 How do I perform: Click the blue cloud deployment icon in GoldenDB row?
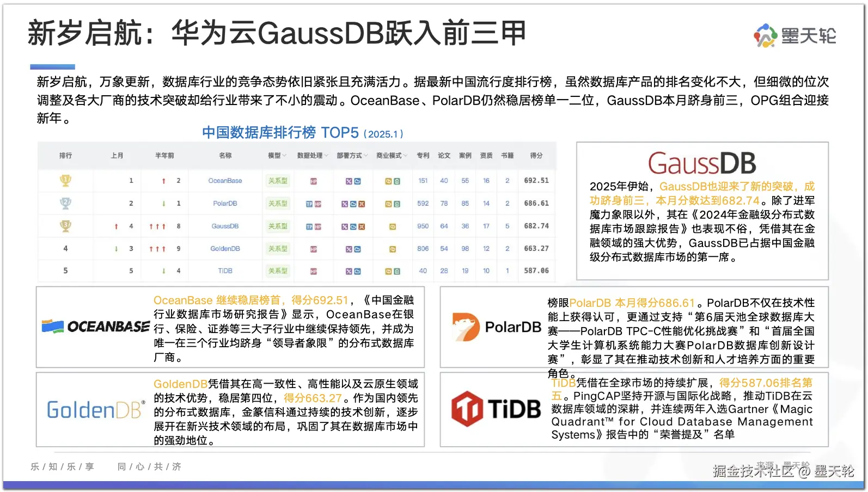357,249
